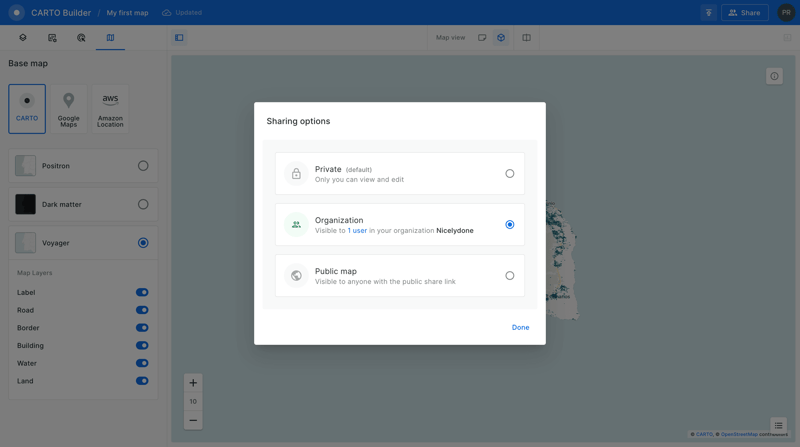Select Google Maps basemap provider
The image size is (800, 447).
(x=68, y=109)
